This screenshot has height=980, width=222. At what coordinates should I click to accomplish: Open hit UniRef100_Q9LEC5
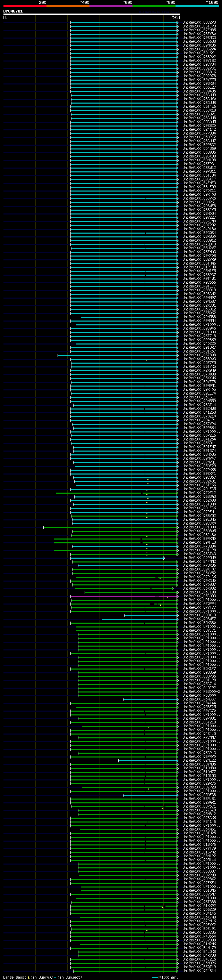click(199, 489)
